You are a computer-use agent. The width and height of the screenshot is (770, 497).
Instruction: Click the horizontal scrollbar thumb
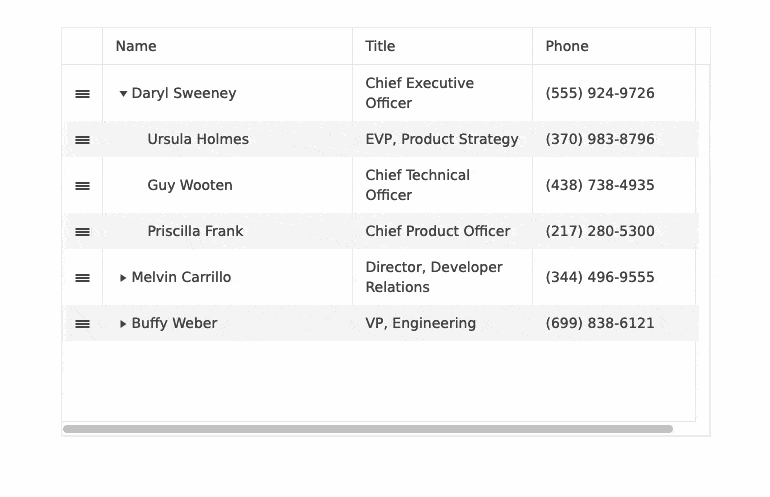[x=368, y=429]
